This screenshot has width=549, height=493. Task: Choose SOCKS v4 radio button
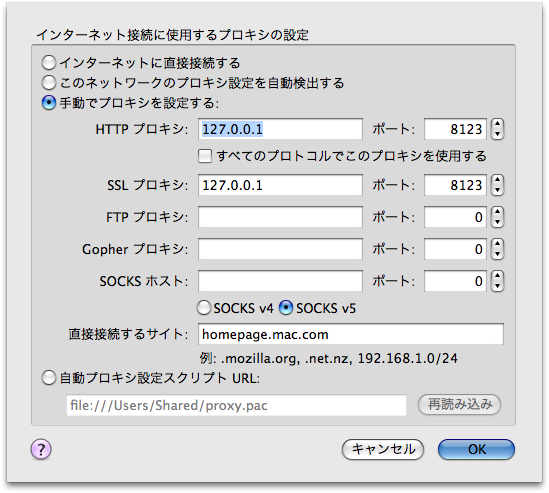[203, 308]
